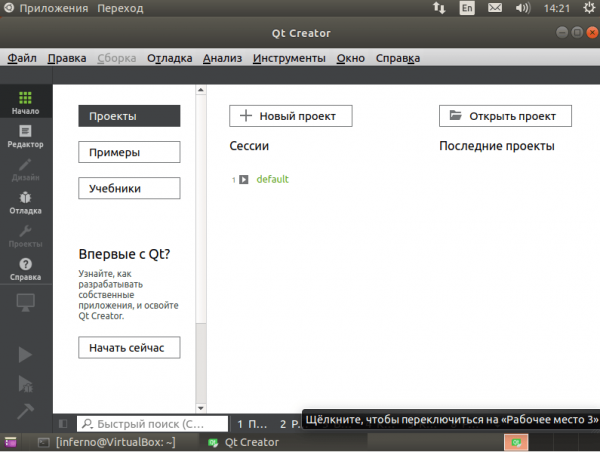Viewport: 600px width, 452px height.
Task: Click the scrollbar down arrow
Action: pos(201,408)
